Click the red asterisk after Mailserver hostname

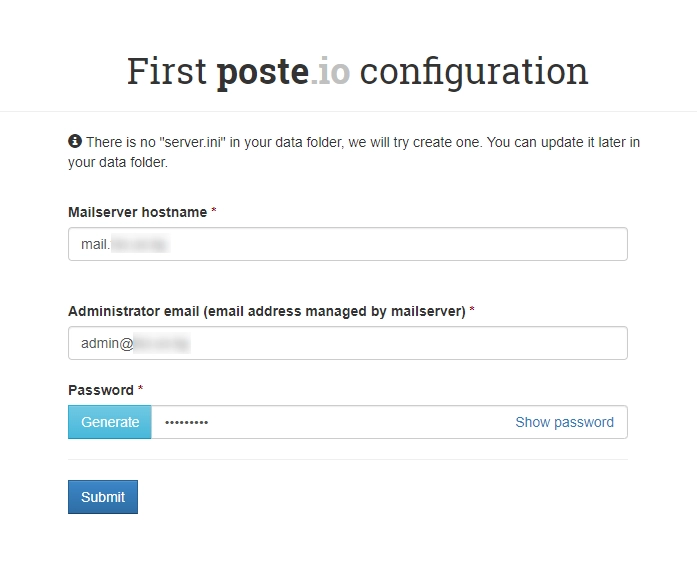214,212
